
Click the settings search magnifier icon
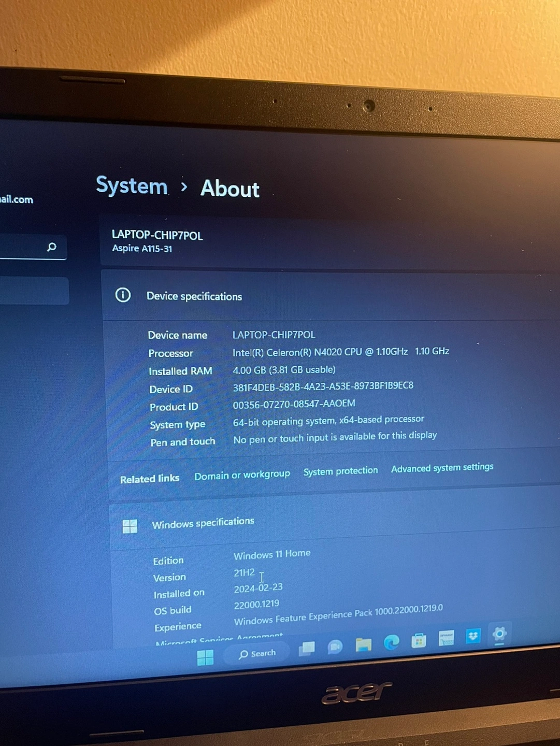point(52,247)
